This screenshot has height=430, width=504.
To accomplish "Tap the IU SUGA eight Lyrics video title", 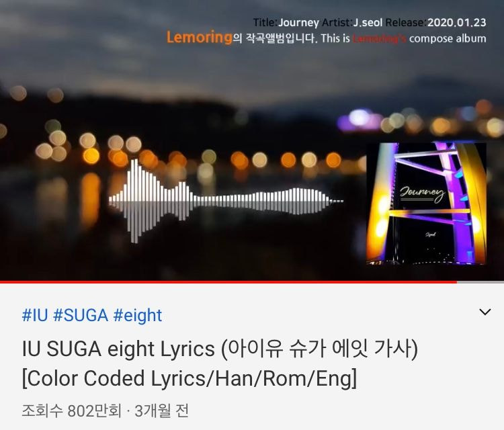I will [x=220, y=349].
